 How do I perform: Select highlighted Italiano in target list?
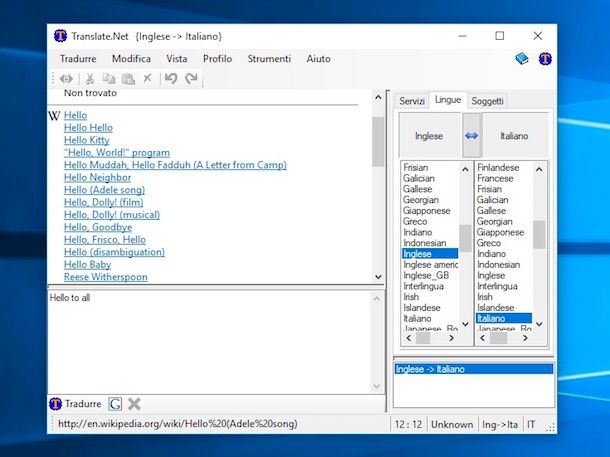(x=504, y=319)
